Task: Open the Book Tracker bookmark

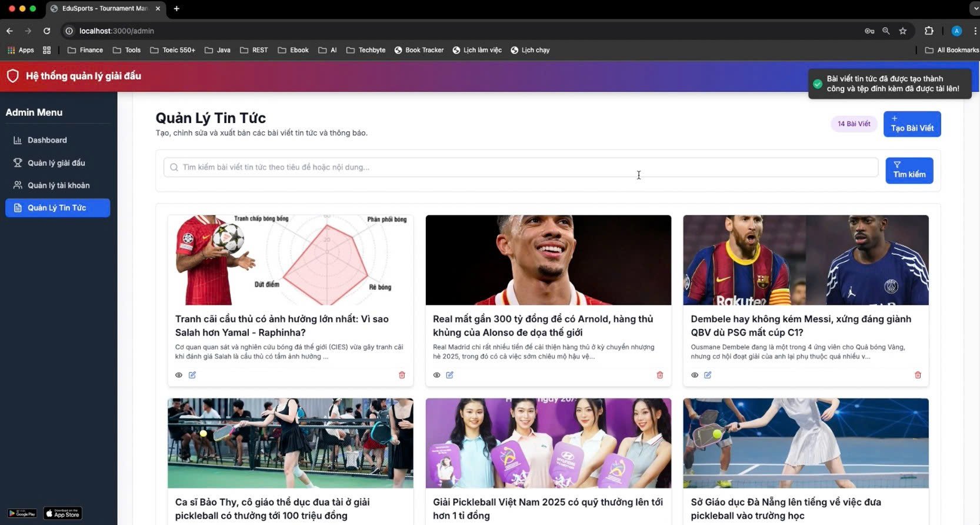Action: coord(419,50)
